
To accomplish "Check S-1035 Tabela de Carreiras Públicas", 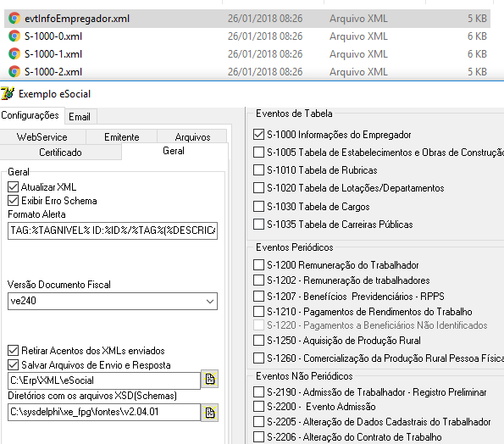I will pos(258,224).
